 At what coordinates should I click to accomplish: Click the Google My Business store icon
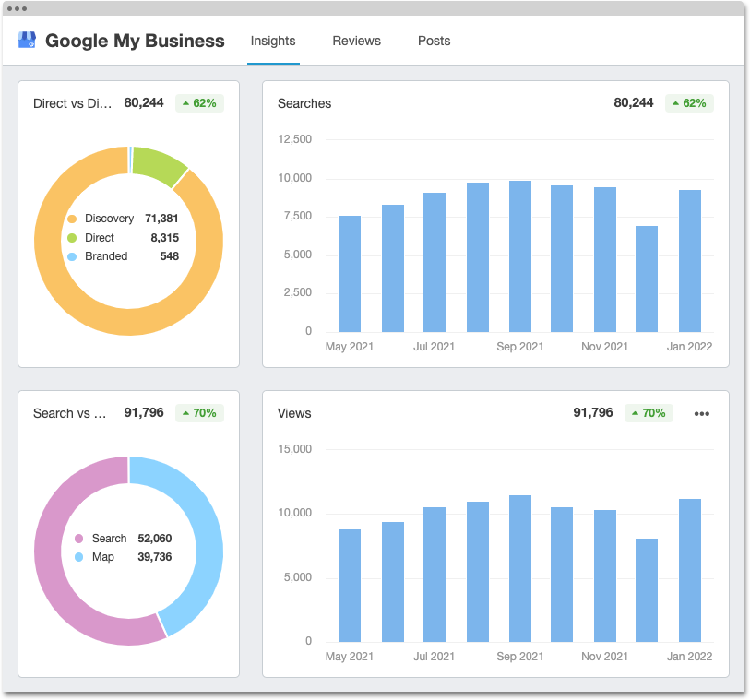[x=28, y=41]
